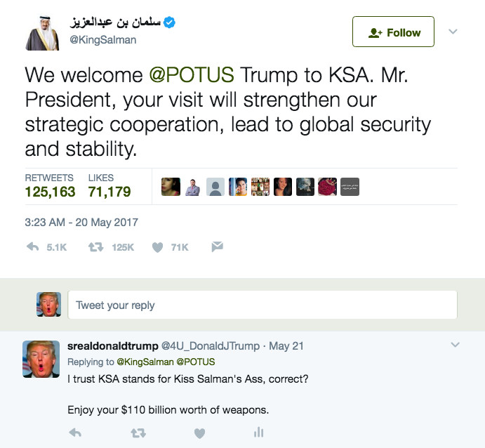Retweet the main tweet showing 125K

pyautogui.click(x=95, y=247)
